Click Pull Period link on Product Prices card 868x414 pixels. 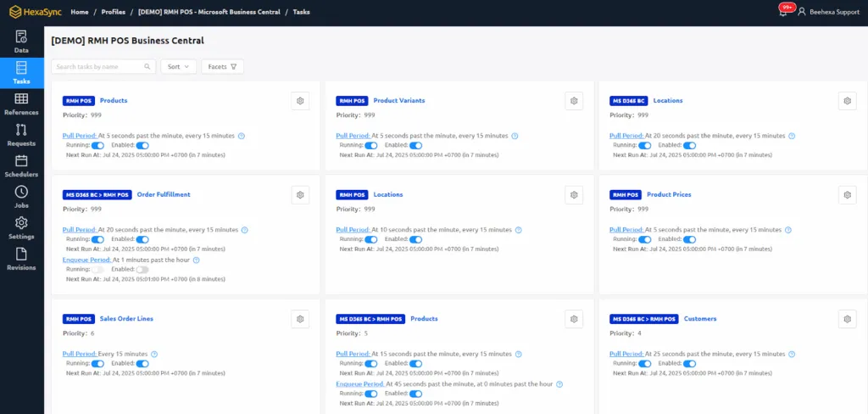pos(626,230)
